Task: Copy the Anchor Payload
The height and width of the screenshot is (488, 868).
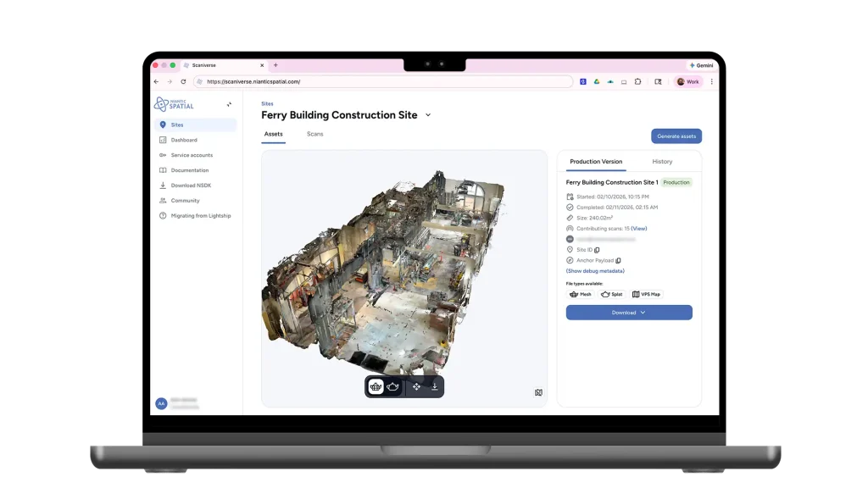Action: (x=618, y=261)
